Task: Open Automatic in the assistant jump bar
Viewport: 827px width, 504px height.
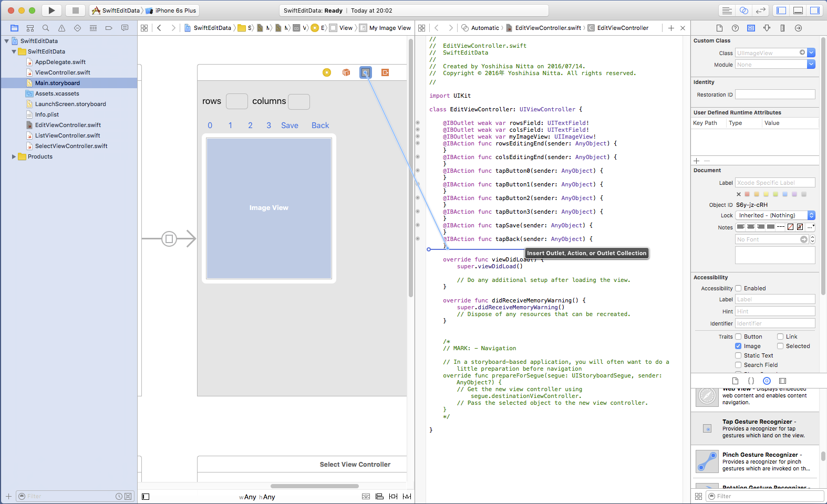Action: click(x=484, y=28)
